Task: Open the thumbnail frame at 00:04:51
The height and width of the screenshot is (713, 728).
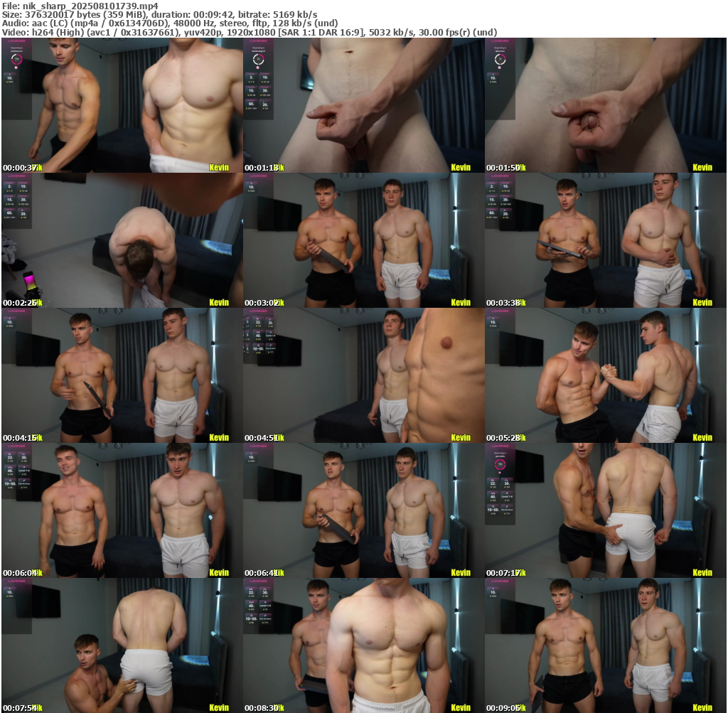Action: [364, 375]
